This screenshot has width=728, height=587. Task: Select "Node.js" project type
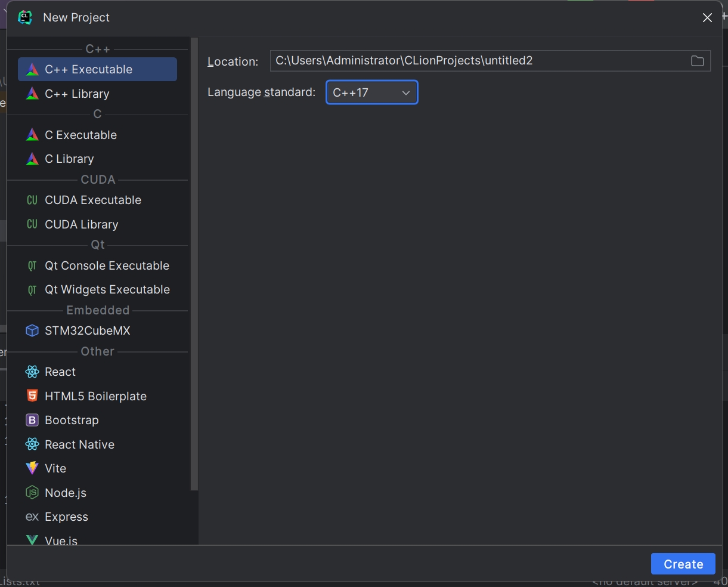point(98,493)
